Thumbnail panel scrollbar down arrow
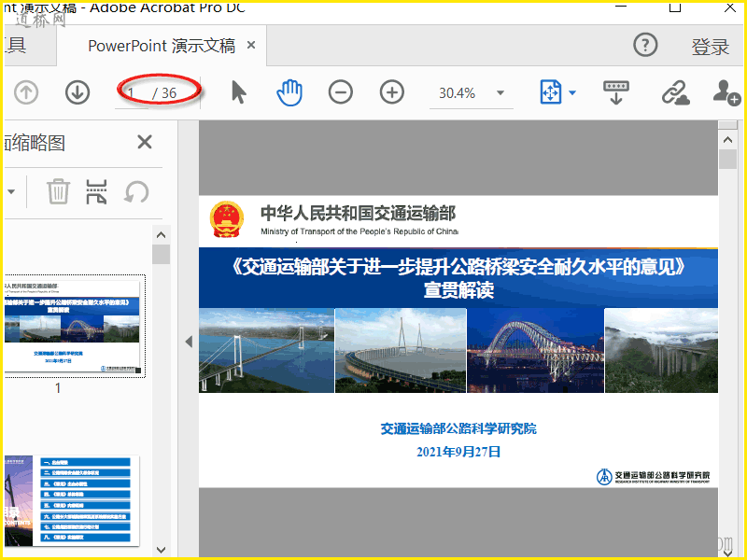 161,550
